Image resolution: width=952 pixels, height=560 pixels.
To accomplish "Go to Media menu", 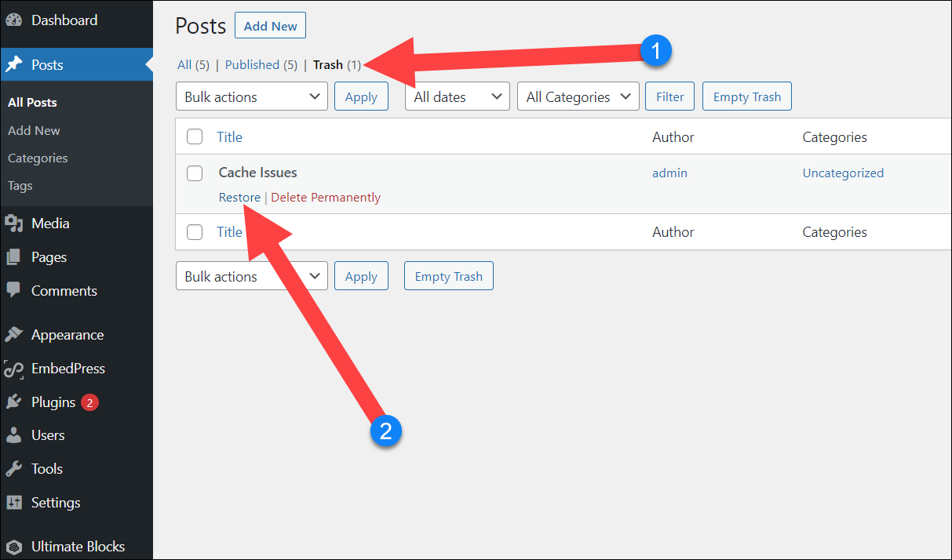I will click(x=76, y=224).
